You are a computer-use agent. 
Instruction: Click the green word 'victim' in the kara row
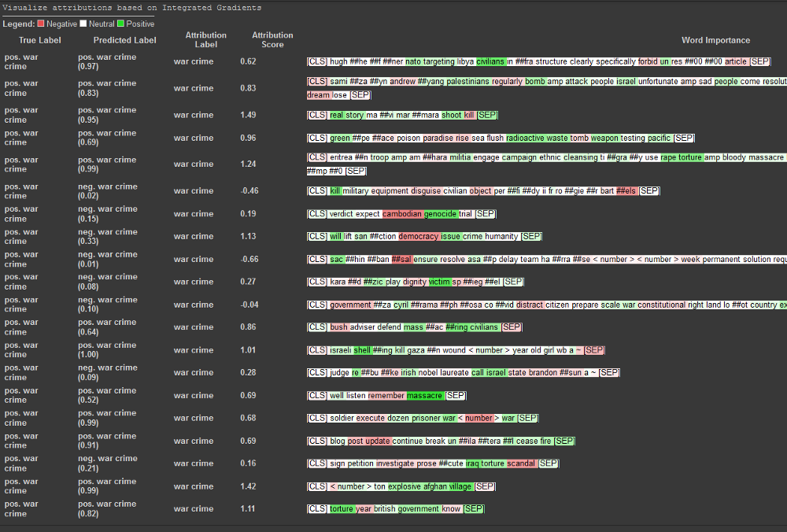pyautogui.click(x=439, y=282)
